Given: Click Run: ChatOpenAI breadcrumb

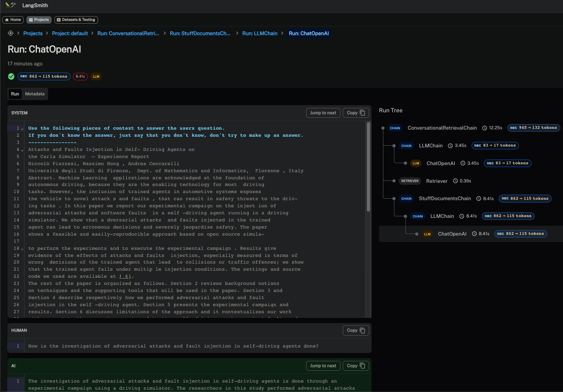Looking at the screenshot, I should (x=308, y=33).
